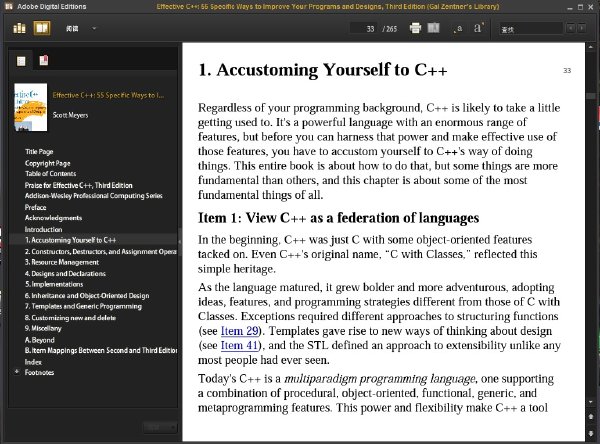Open appendix A. Beyond entry

[x=39, y=340]
